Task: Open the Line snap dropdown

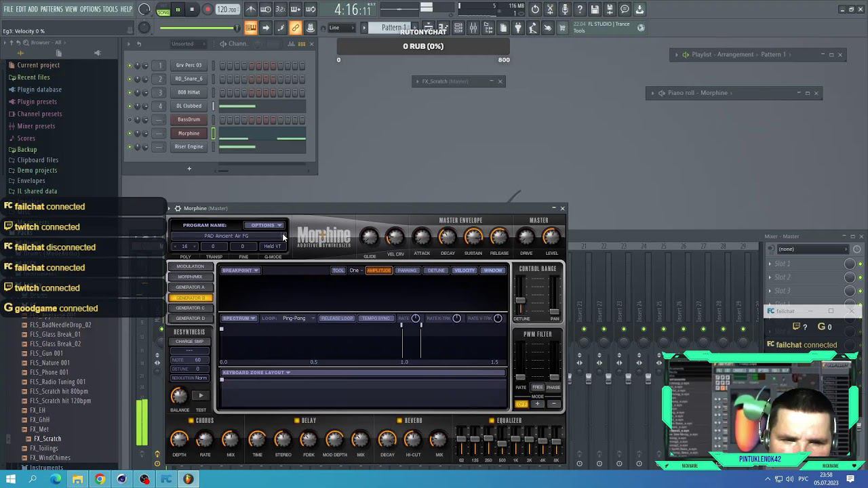Action: 342,28
